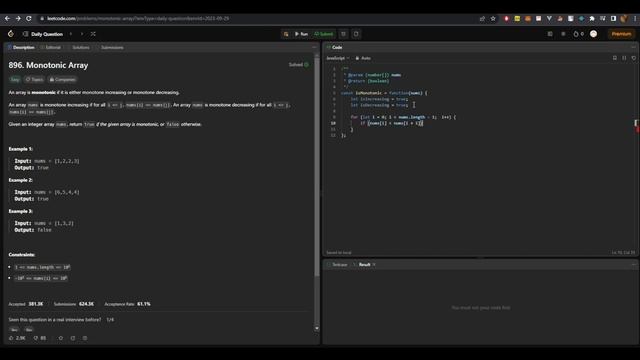This screenshot has width=640, height=360.
Task: Click the LeetCode logo icon
Action: pos(11,34)
